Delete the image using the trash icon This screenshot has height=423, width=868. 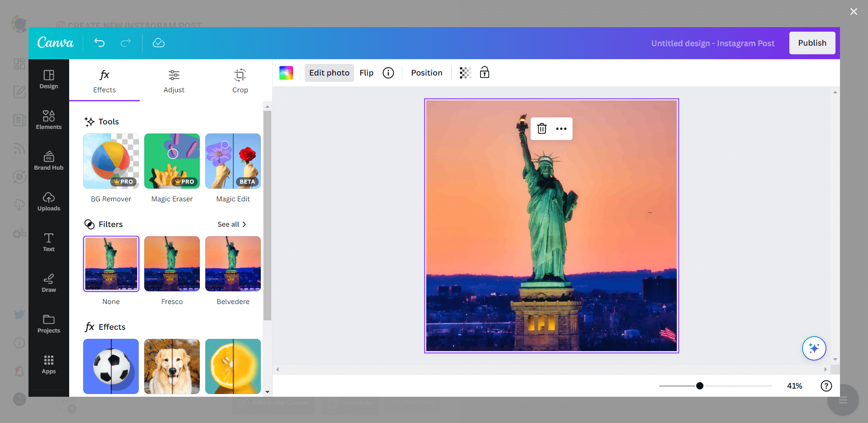[542, 128]
